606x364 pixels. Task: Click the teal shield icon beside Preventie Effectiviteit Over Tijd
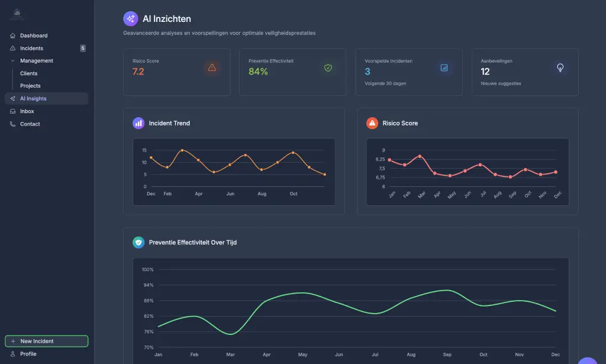pos(138,242)
